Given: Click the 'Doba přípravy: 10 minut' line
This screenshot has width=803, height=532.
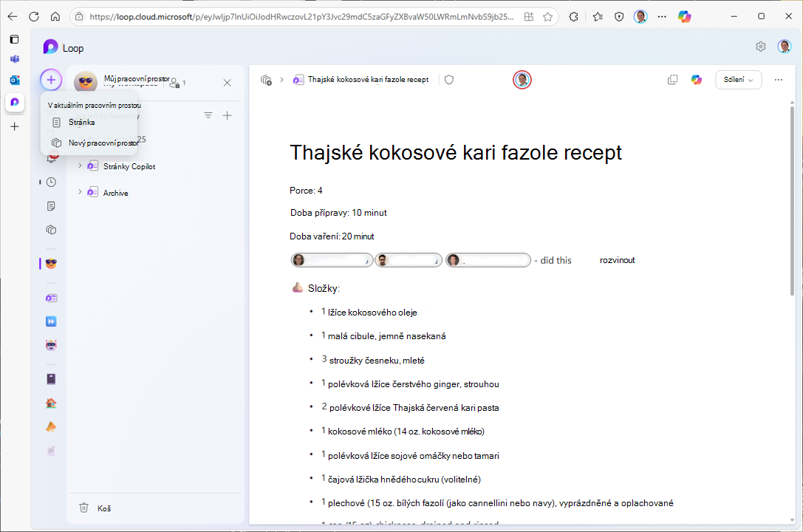Looking at the screenshot, I should (x=338, y=213).
